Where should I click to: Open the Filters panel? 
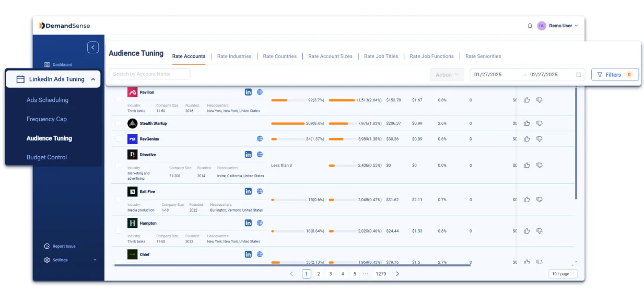pos(615,74)
